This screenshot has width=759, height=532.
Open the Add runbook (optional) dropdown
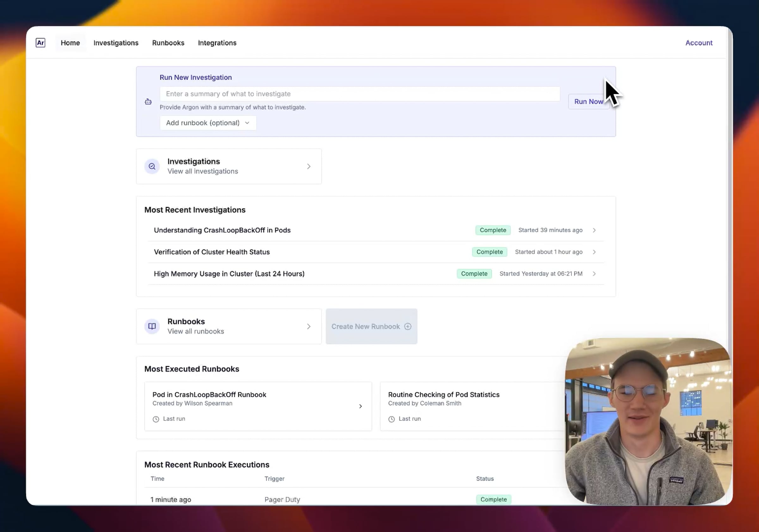click(x=207, y=123)
